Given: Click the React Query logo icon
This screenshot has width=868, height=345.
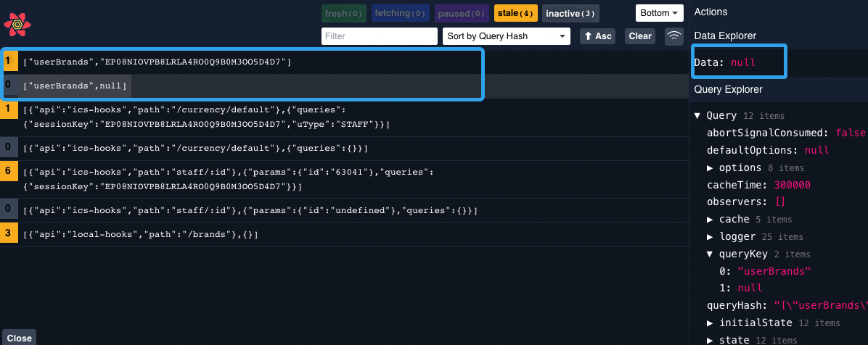Looking at the screenshot, I should [x=17, y=25].
